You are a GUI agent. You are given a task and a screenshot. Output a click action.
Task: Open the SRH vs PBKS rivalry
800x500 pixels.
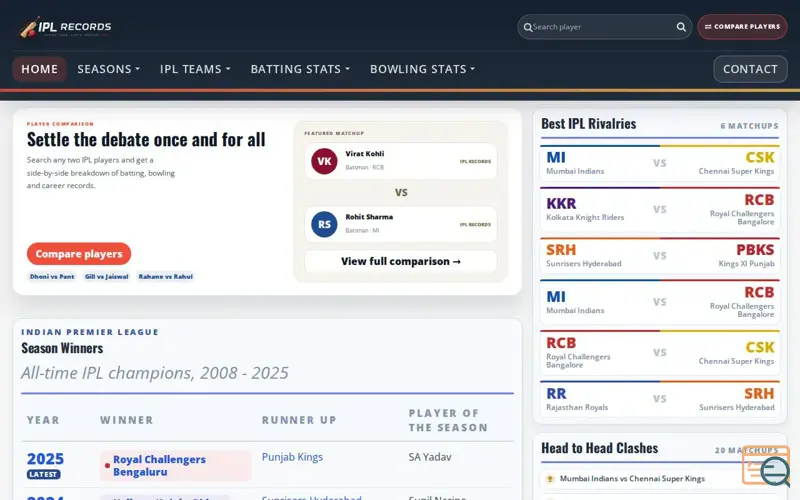pyautogui.click(x=660, y=255)
